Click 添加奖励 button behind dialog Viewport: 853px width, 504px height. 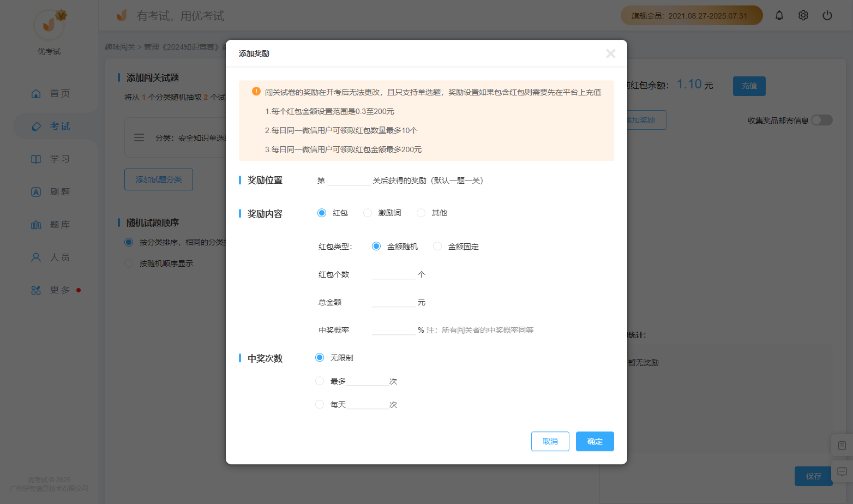pos(646,120)
